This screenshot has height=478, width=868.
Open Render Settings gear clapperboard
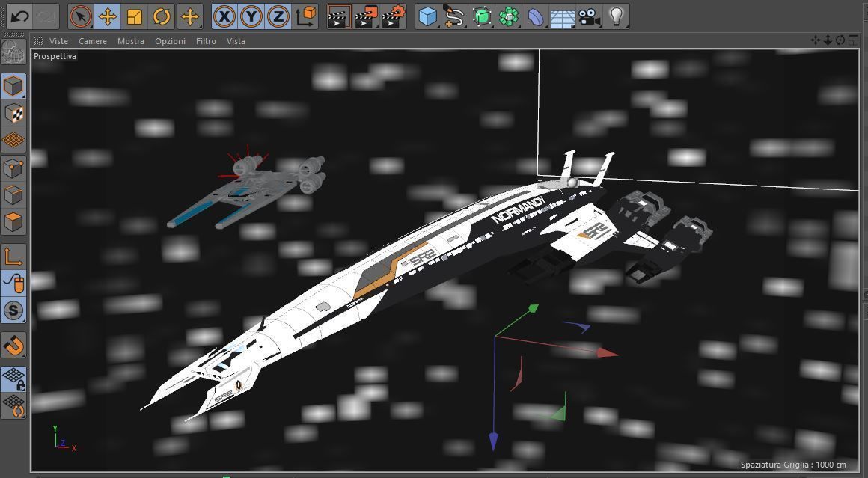coord(394,16)
